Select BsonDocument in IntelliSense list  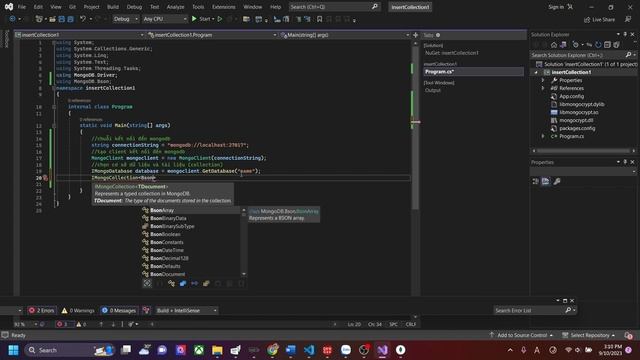click(191, 274)
